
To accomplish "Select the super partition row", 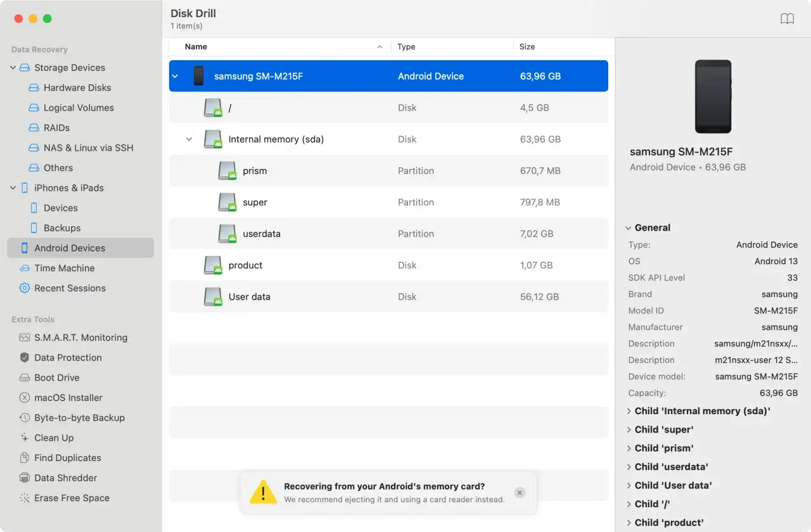I will click(x=388, y=202).
